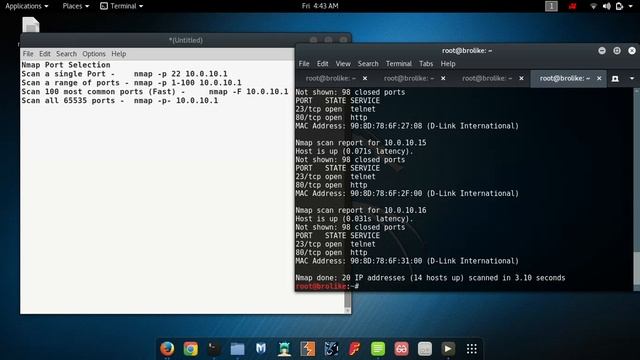Screen dimensions: 640x360
Task: Minimize the root@brolike terminal window
Action: [x=602, y=51]
